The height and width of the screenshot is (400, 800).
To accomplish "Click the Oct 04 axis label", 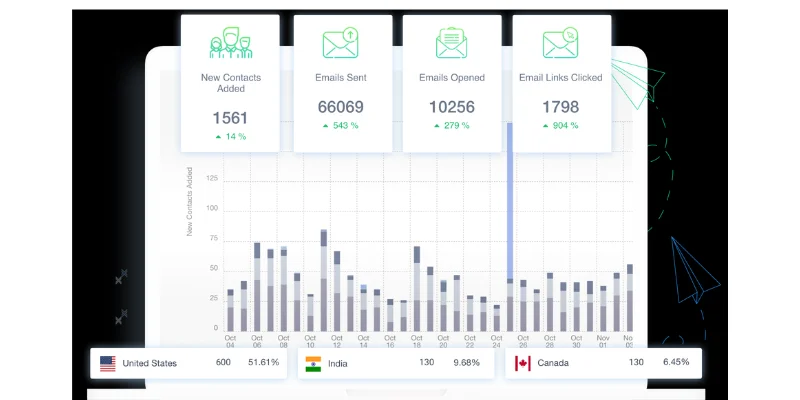I will click(230, 341).
